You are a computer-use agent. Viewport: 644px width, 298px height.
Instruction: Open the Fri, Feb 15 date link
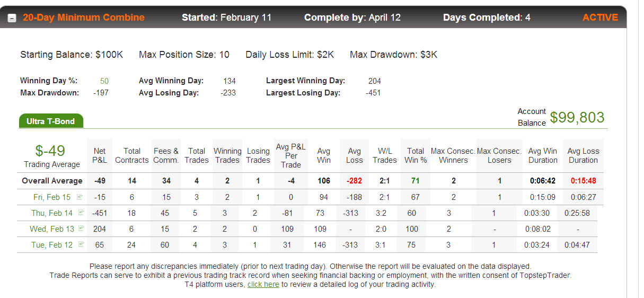click(x=52, y=197)
